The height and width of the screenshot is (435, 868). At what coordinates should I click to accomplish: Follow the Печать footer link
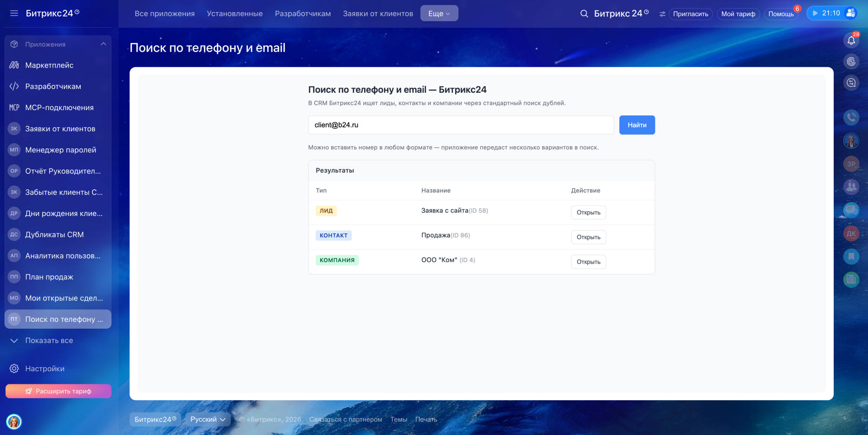[x=426, y=419]
